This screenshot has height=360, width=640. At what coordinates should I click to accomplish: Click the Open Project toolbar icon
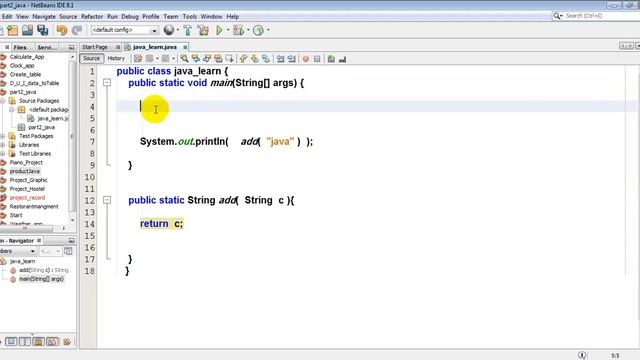point(27,30)
